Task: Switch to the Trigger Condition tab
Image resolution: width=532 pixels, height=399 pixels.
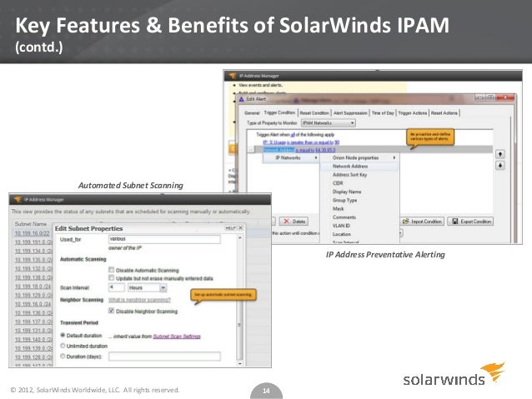Action: pos(279,112)
